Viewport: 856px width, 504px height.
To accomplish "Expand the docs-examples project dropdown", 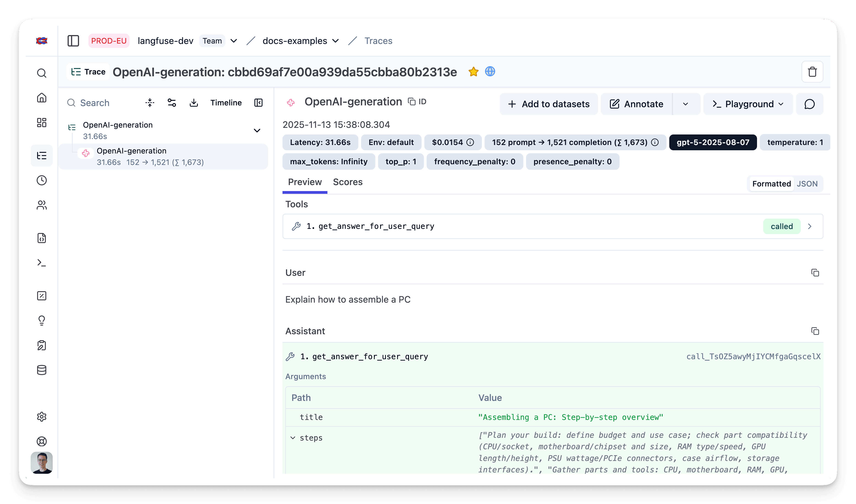I will coord(335,41).
